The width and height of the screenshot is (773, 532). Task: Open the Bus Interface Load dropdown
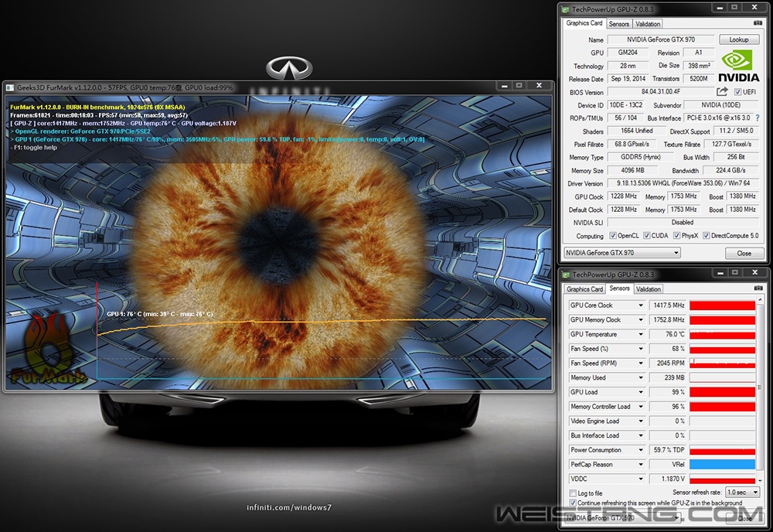tap(641, 435)
